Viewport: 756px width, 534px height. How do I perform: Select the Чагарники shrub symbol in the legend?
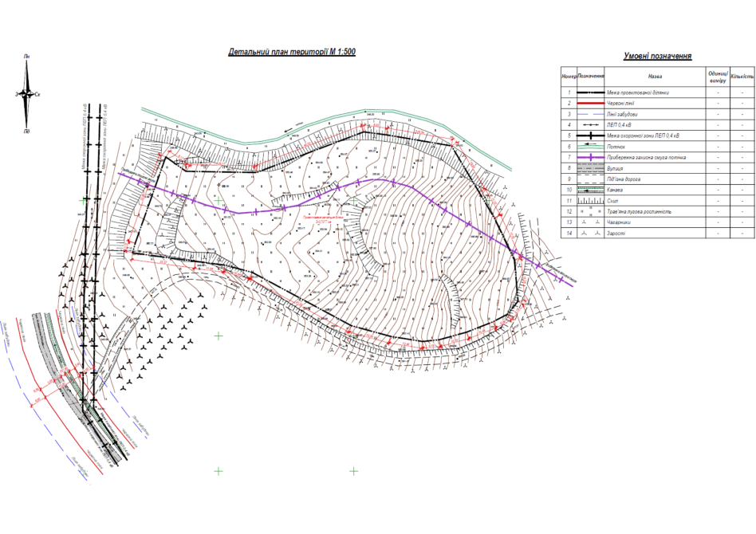point(591,222)
